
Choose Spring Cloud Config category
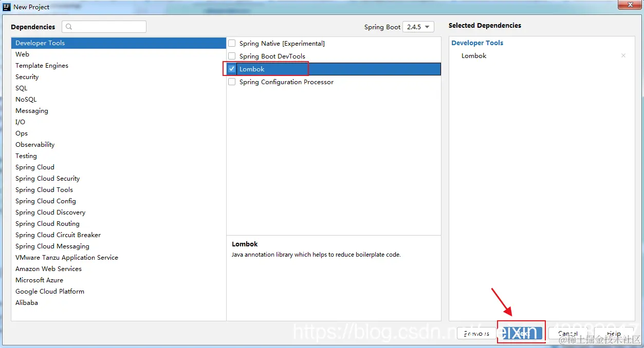(119, 201)
